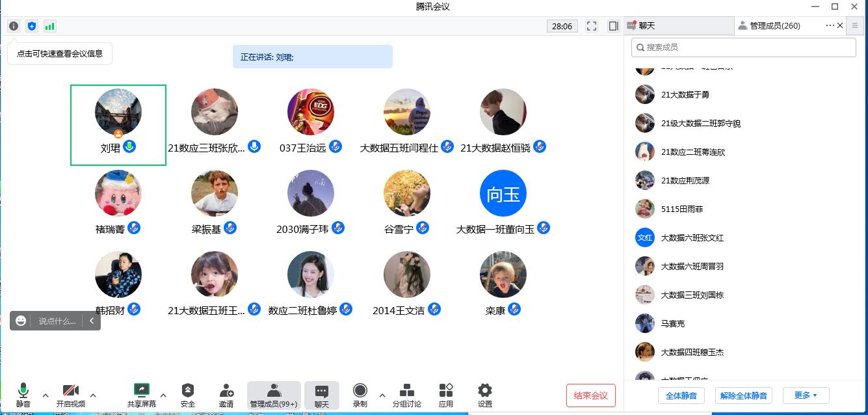The width and height of the screenshot is (868, 415).
Task: Open the 邀请 invite icon
Action: coord(226,395)
